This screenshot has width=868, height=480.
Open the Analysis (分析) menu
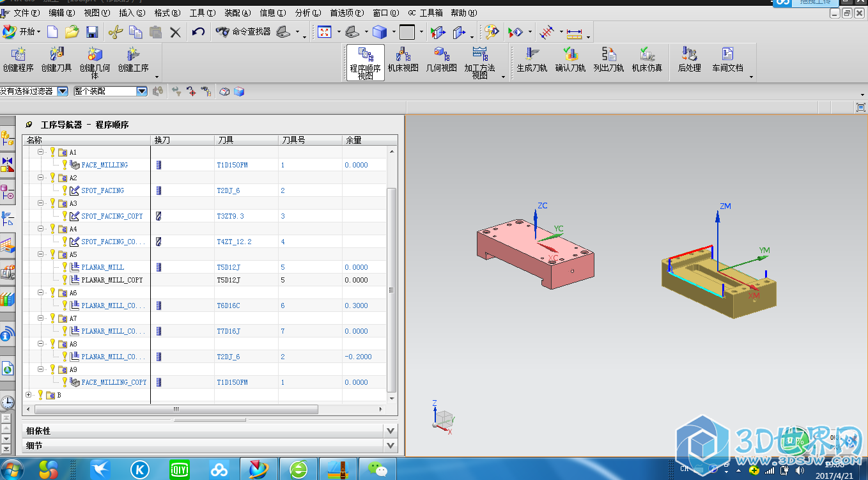pos(308,13)
